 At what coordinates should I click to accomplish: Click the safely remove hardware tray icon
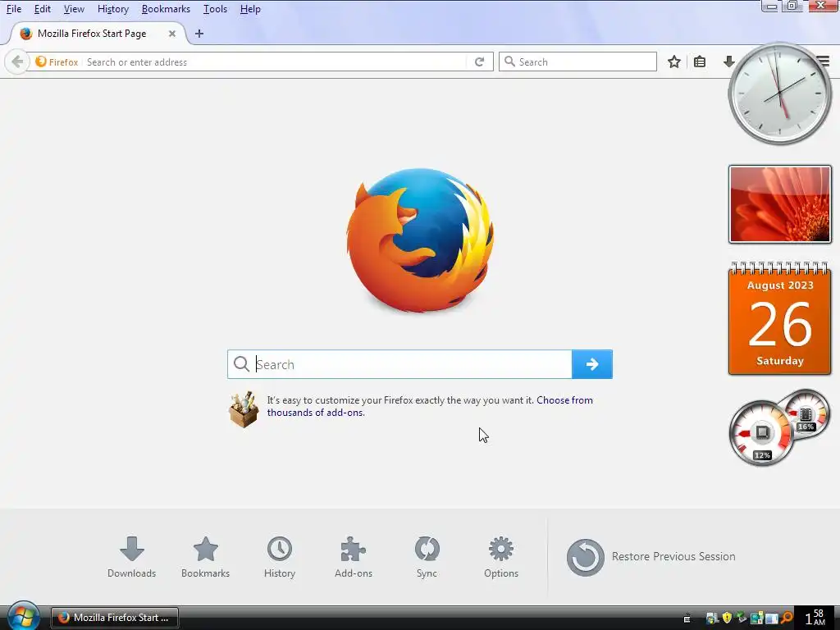(x=742, y=618)
